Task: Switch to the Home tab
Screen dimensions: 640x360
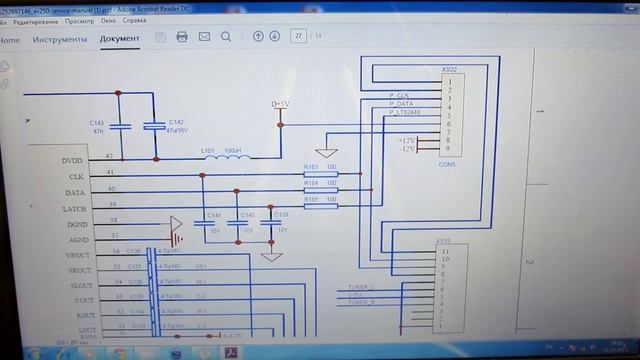Action: pos(9,40)
